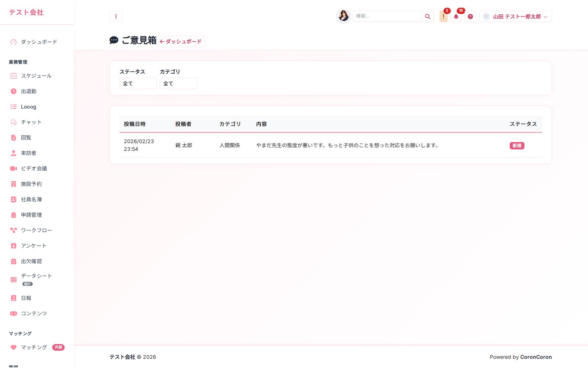Click the survey chart icon

pos(14,246)
